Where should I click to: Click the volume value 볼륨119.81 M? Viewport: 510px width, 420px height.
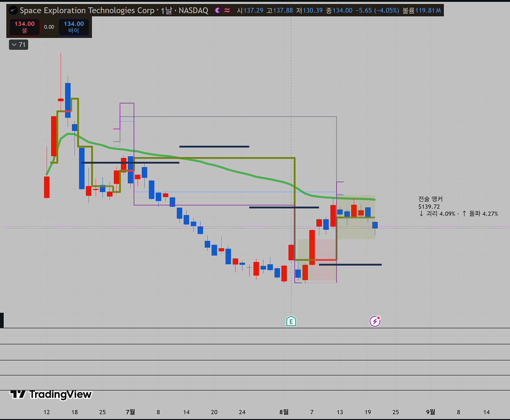coord(422,10)
